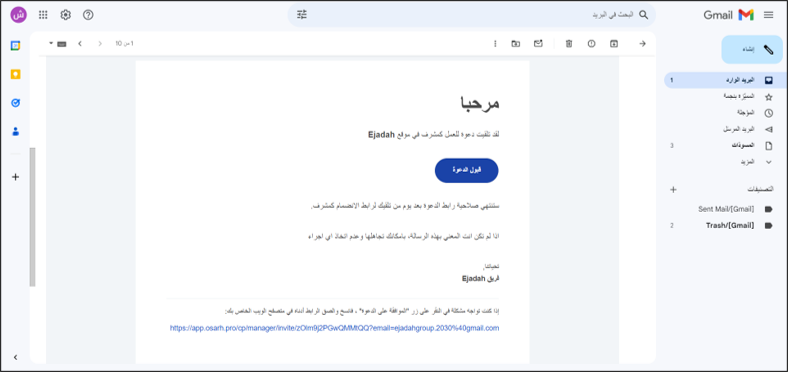Viewport: 788px width, 372px height.
Task: Show advanced search options
Action: point(302,15)
